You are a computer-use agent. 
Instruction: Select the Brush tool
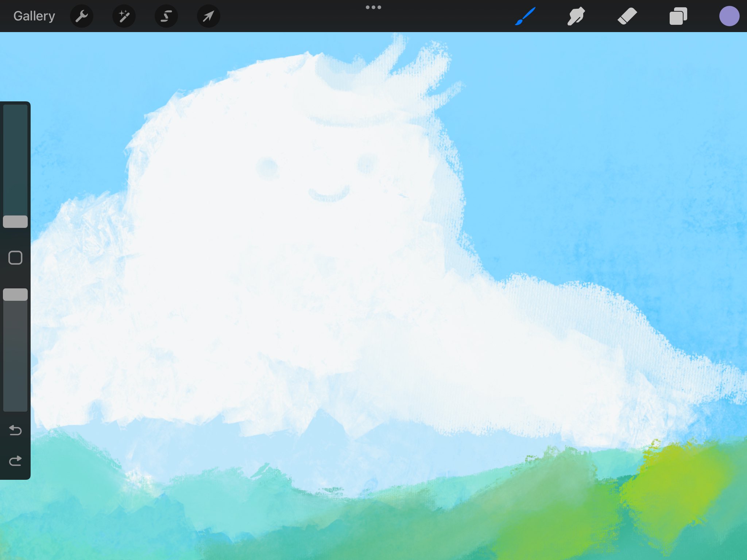pyautogui.click(x=525, y=16)
